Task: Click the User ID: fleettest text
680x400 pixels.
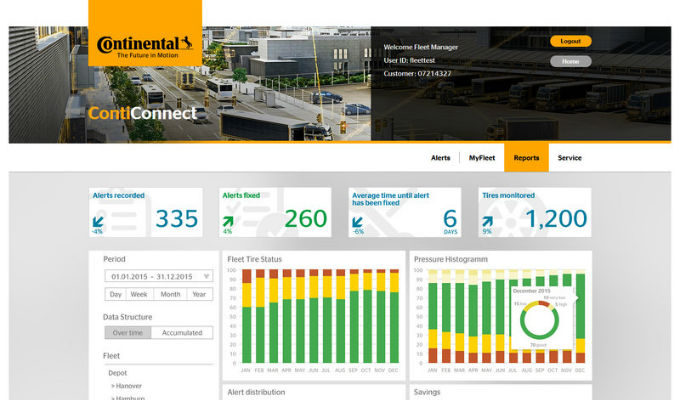Action: pyautogui.click(x=409, y=61)
